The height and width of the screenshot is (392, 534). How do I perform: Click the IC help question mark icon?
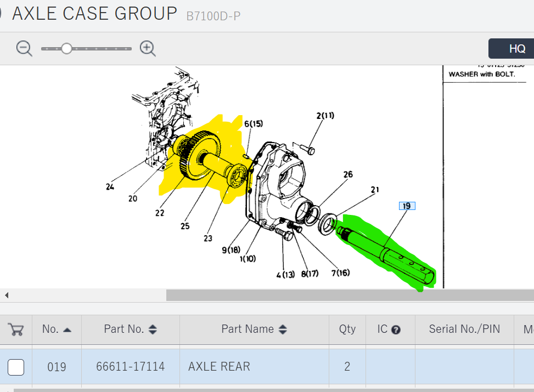[396, 330]
